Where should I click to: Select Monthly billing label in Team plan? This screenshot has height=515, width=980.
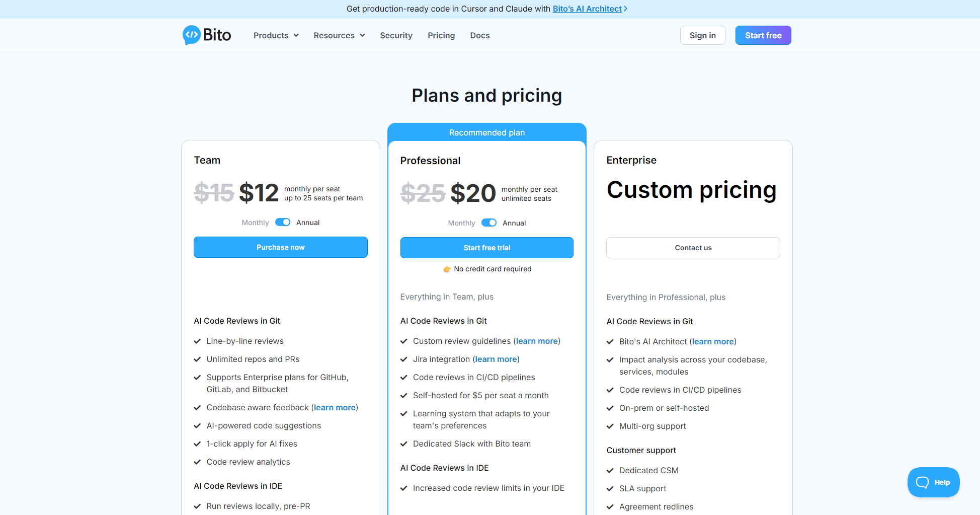coord(255,223)
